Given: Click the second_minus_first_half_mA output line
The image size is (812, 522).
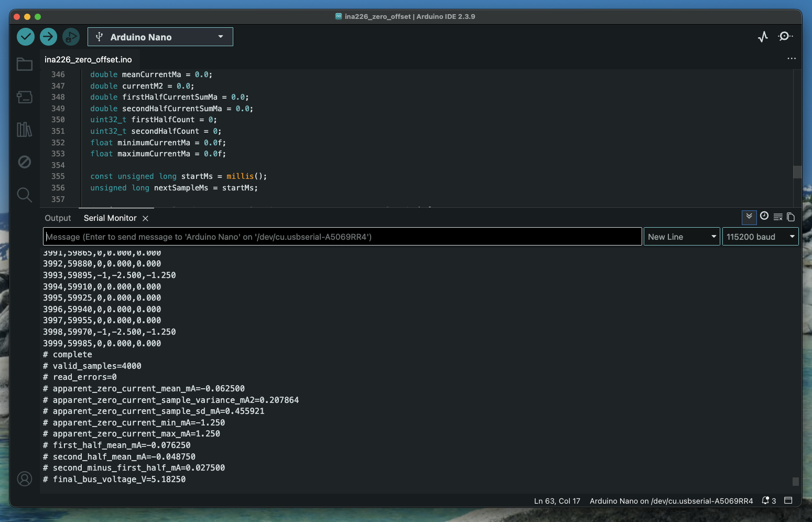Looking at the screenshot, I should point(134,468).
